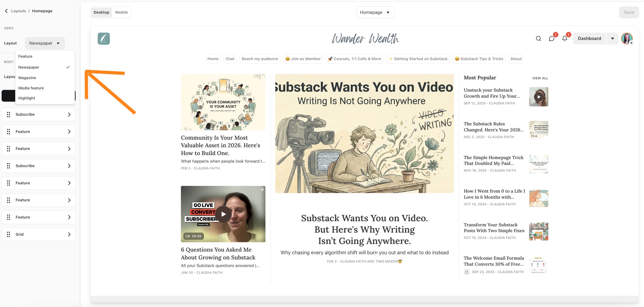
Task: Switch to the Desktop preview tab
Action: pos(101,12)
